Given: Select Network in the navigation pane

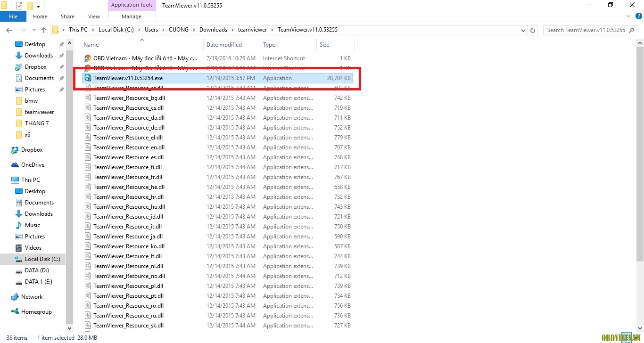Looking at the screenshot, I should [x=32, y=297].
